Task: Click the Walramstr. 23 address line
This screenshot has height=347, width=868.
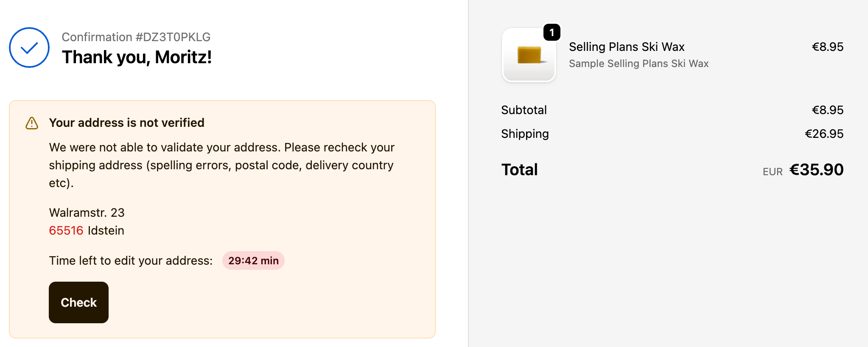Action: (x=87, y=213)
